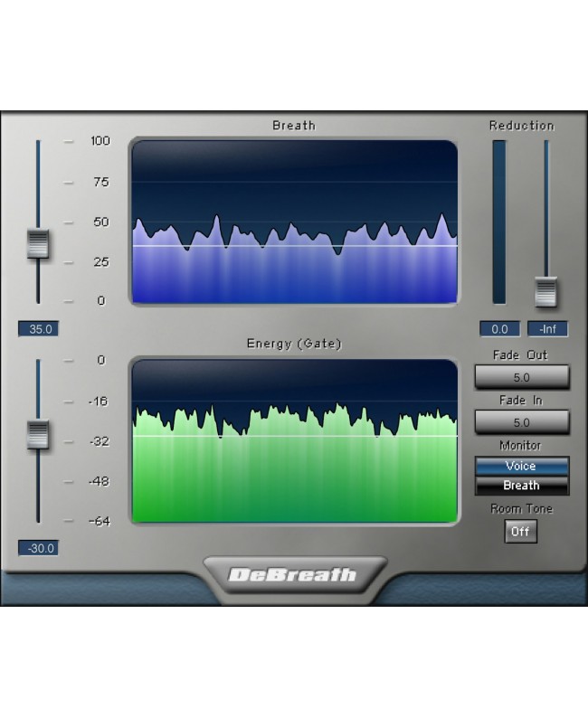Click the 75 mark on Breath scale
The image size is (588, 718).
tap(101, 183)
